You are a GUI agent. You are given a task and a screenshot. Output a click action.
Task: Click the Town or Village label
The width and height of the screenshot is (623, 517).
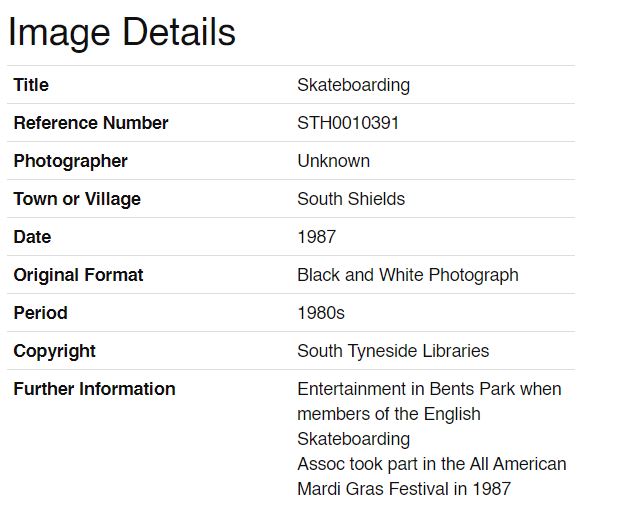click(77, 199)
